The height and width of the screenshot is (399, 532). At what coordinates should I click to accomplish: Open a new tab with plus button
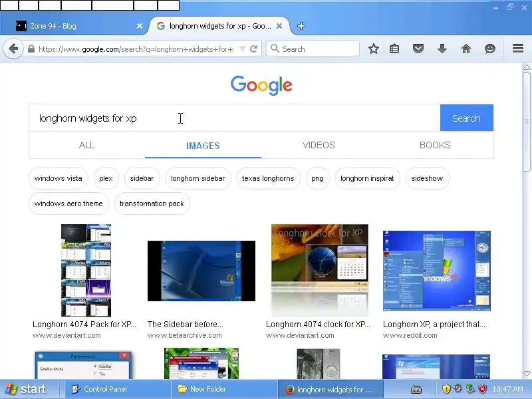[x=301, y=26]
